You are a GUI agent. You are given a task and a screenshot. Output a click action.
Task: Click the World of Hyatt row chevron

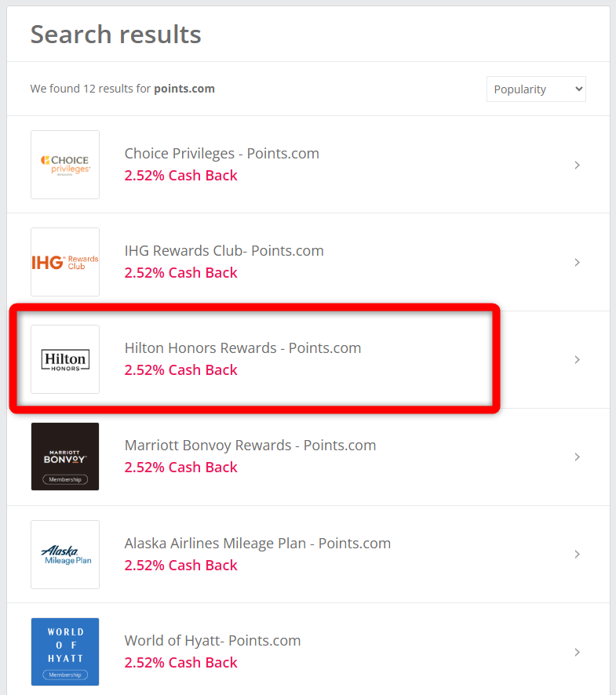(577, 651)
